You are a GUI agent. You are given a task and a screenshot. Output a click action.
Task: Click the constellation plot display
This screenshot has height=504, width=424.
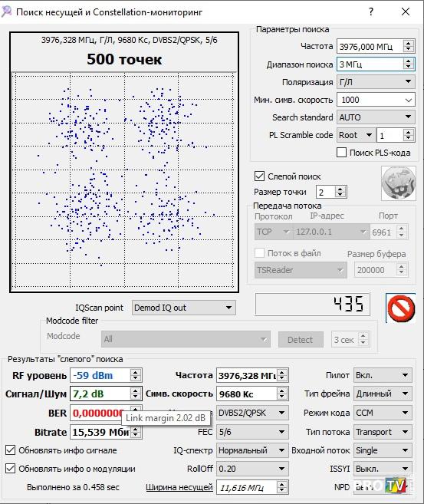tap(124, 180)
